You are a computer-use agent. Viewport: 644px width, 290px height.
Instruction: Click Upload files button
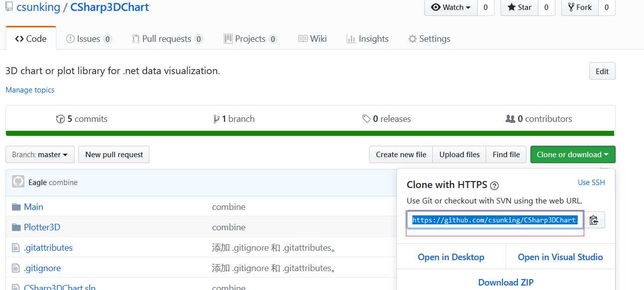tap(459, 154)
